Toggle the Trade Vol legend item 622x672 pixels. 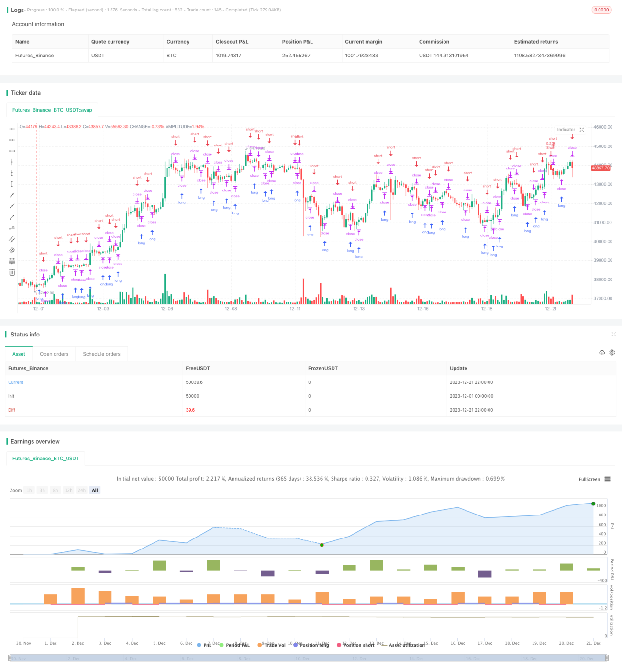tap(271, 645)
